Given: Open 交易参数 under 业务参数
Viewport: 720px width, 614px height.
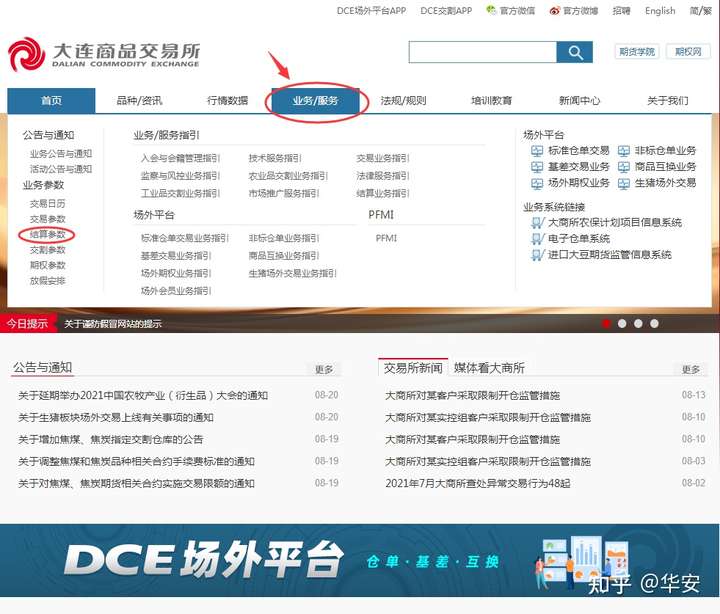Looking at the screenshot, I should (x=48, y=219).
